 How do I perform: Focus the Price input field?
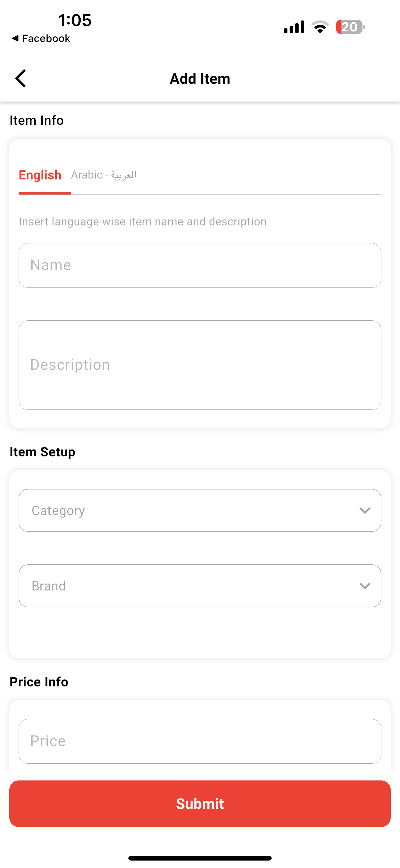(x=200, y=741)
